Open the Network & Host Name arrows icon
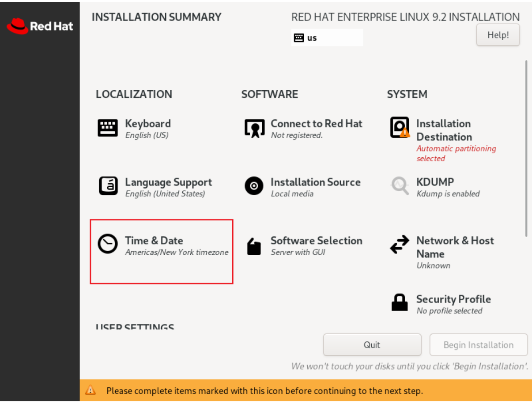The image size is (532, 408). click(x=399, y=244)
